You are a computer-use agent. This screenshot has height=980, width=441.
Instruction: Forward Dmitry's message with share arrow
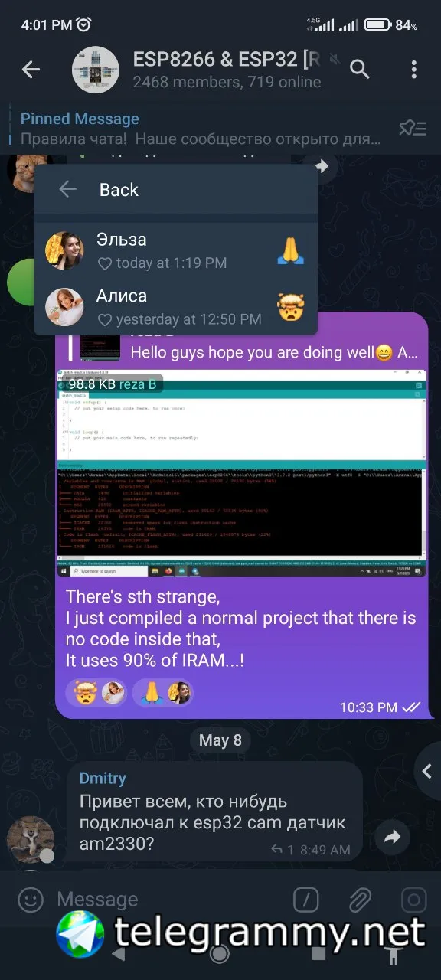pyautogui.click(x=392, y=838)
